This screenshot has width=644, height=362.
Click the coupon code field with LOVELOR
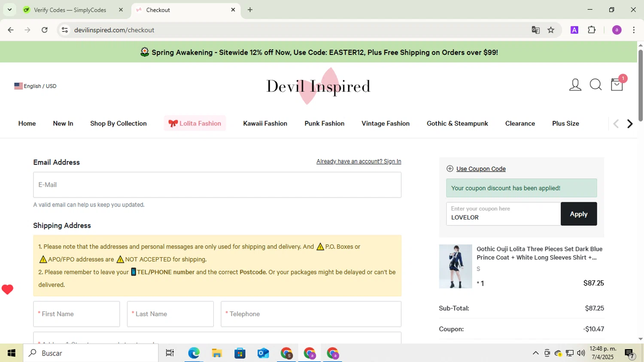point(503,214)
